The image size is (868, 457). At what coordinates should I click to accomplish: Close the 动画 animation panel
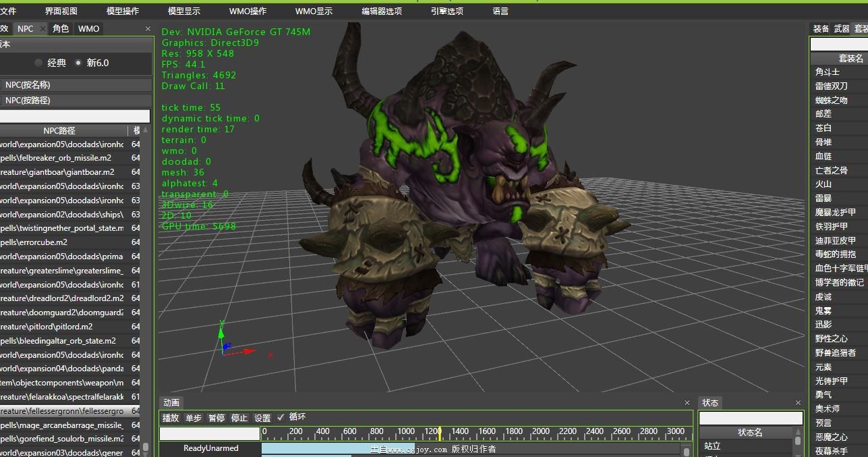(687, 402)
